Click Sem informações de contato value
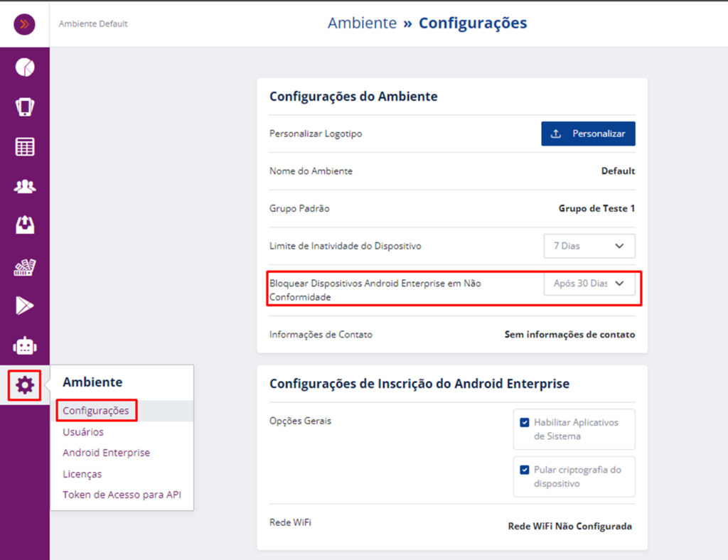 pos(569,335)
